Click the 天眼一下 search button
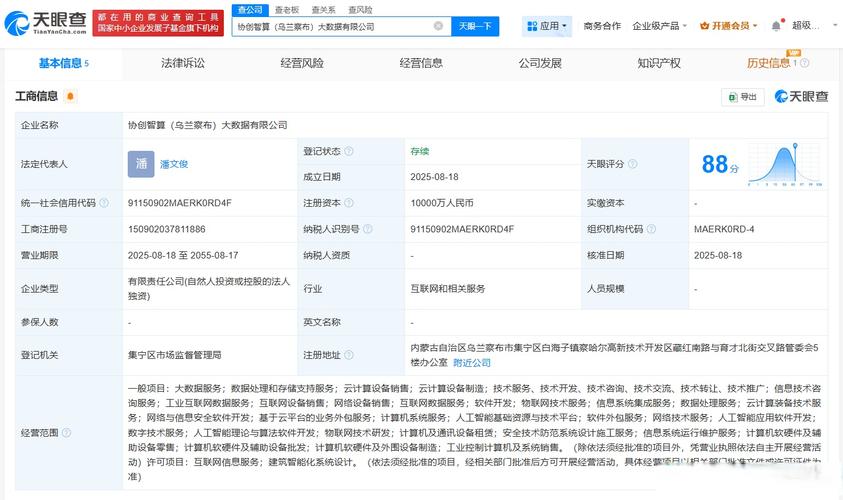The image size is (843, 500). (475, 26)
